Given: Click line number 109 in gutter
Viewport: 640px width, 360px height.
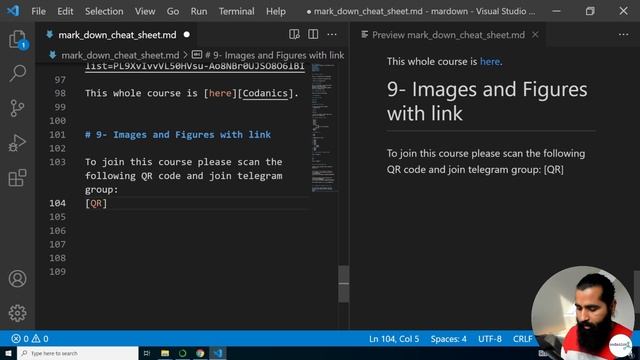Looking at the screenshot, I should [58, 271].
